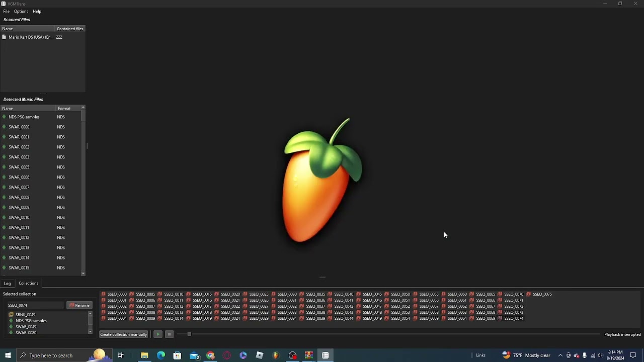The height and width of the screenshot is (362, 644).
Task: Edit the SSEQ_0074 collection name field
Action: pos(35,305)
